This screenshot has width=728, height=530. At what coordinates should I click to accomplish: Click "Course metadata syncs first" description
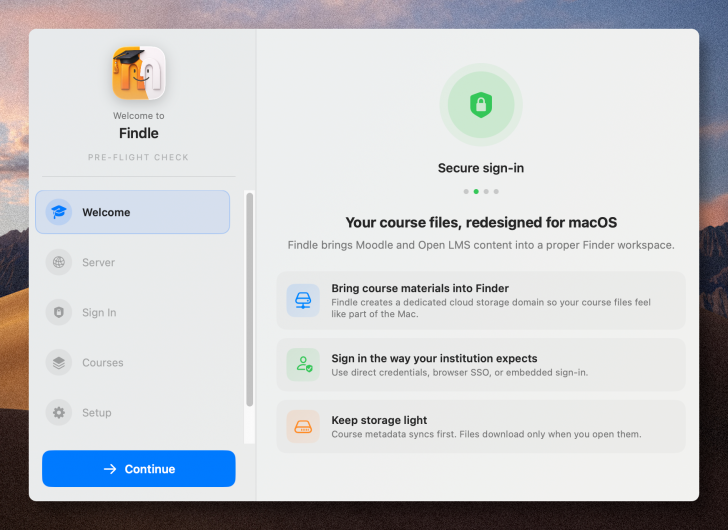pyautogui.click(x=486, y=434)
